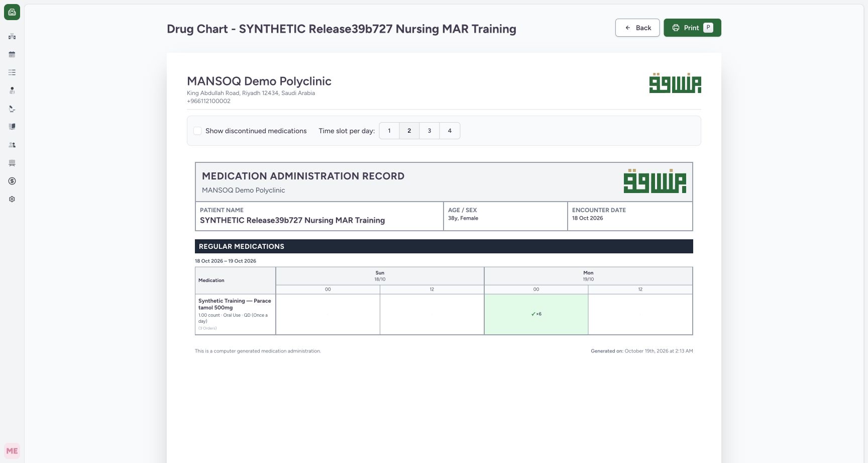This screenshot has width=868, height=463.
Task: Open the list icon in sidebar
Action: (x=12, y=72)
